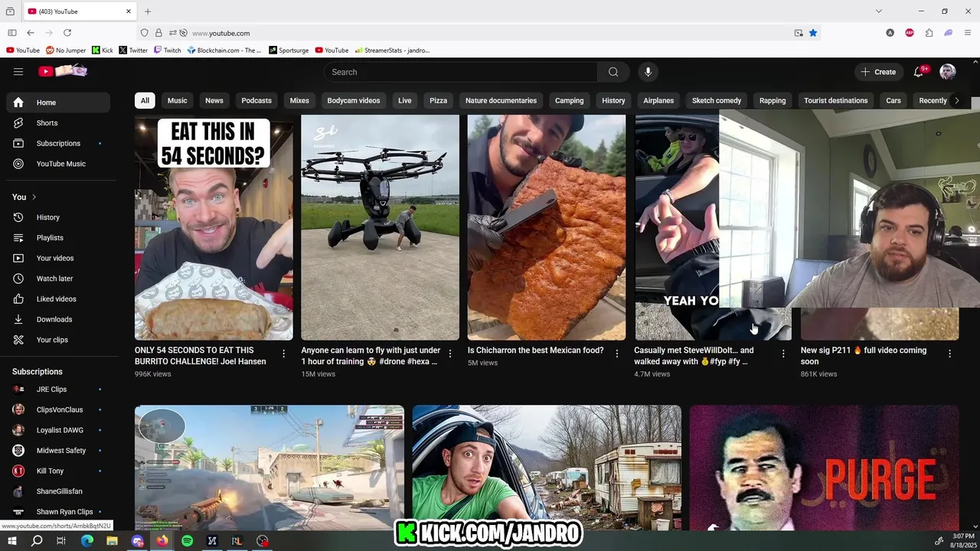Screen dimensions: 980x551
Task: Select the Music filter chip
Action: click(x=177, y=100)
